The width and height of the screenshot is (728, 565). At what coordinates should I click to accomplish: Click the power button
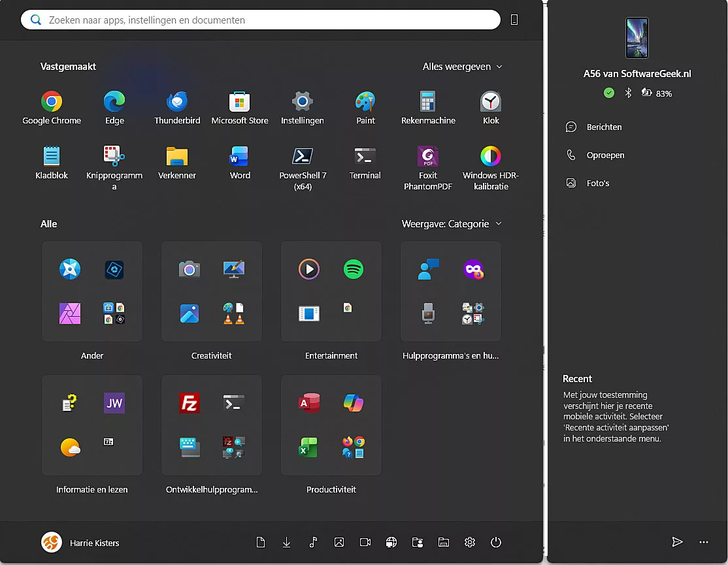point(496,542)
